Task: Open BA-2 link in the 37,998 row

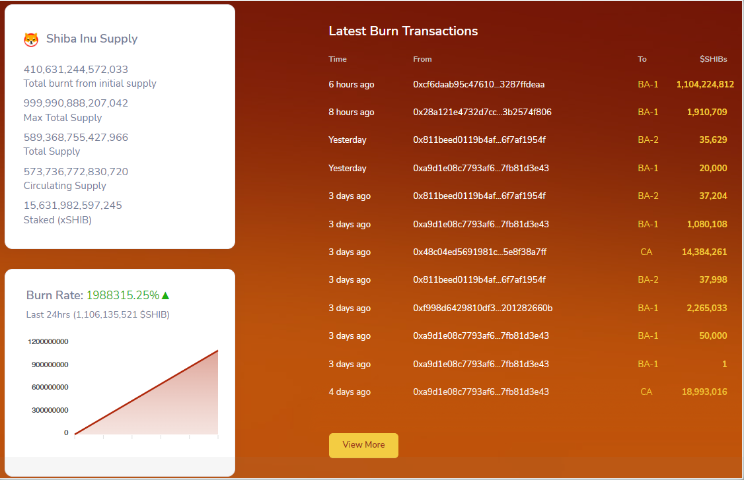Action: click(648, 280)
